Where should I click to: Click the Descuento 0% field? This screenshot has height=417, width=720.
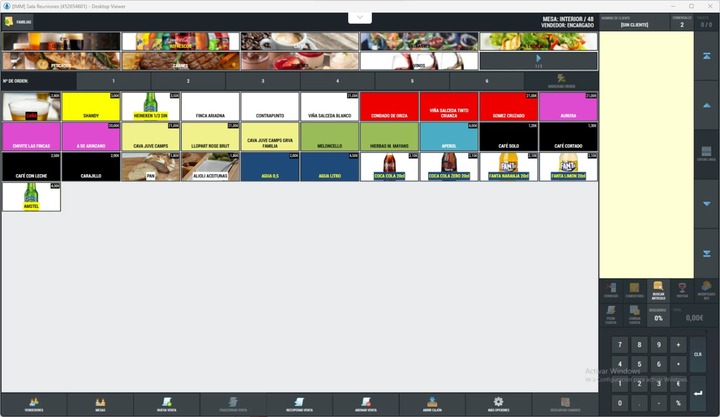658,317
